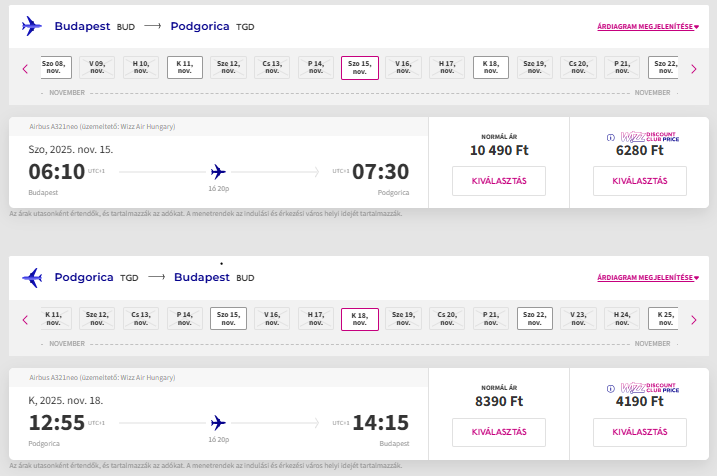Expand return Árdiagram megjelenítése
The width and height of the screenshot is (717, 476).
[648, 278]
